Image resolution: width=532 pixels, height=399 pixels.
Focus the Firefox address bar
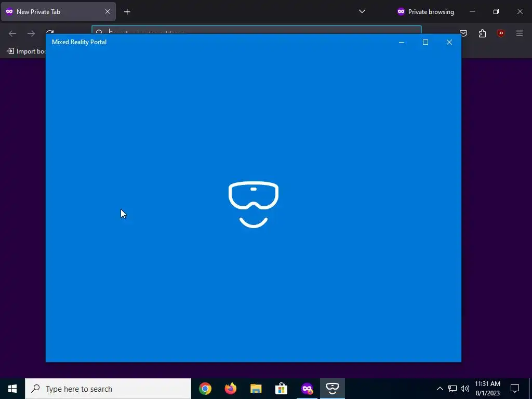coord(257,30)
